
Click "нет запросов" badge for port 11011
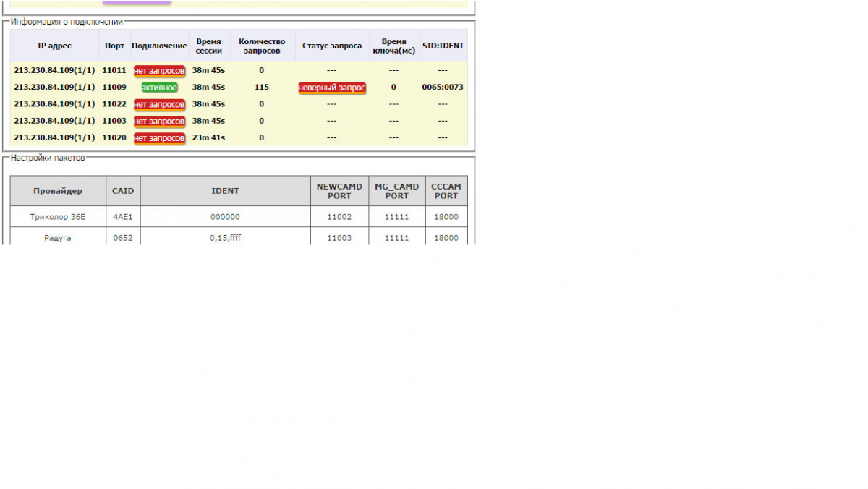coord(159,71)
